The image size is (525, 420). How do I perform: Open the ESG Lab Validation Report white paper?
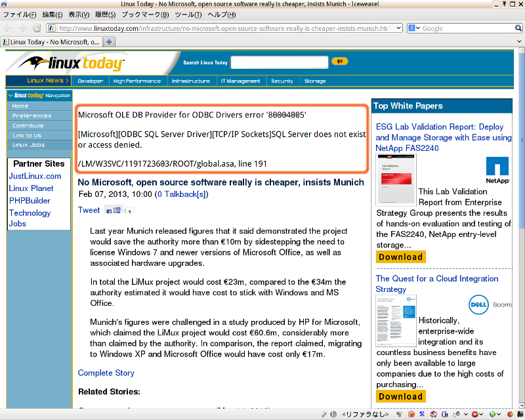click(x=444, y=137)
